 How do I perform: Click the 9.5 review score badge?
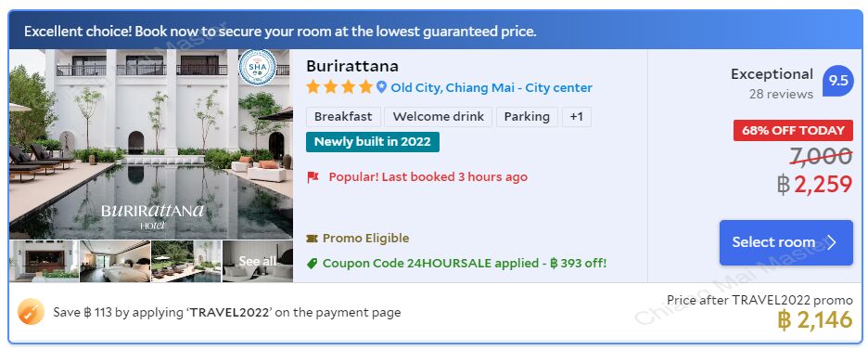(837, 81)
